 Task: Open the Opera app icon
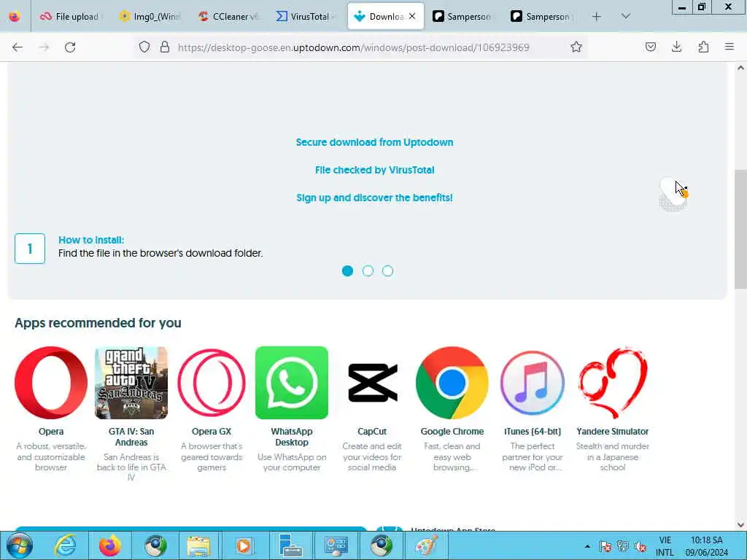pos(51,383)
